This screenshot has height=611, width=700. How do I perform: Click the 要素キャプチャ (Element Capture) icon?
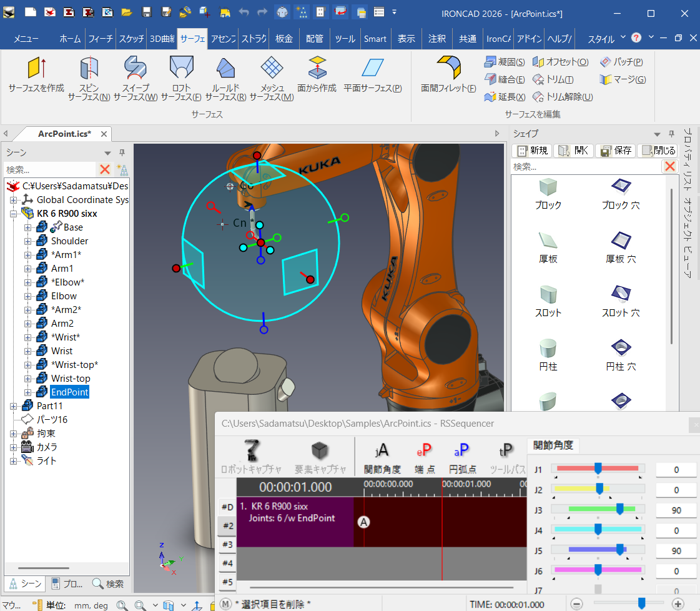(320, 457)
